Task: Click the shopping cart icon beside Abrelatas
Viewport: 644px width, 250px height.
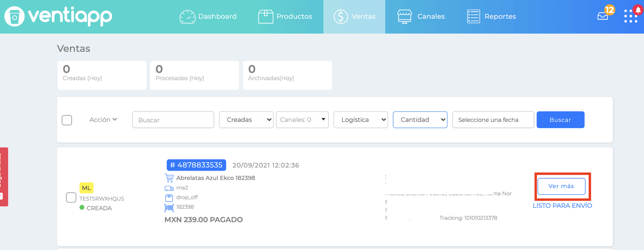Action: pyautogui.click(x=169, y=178)
